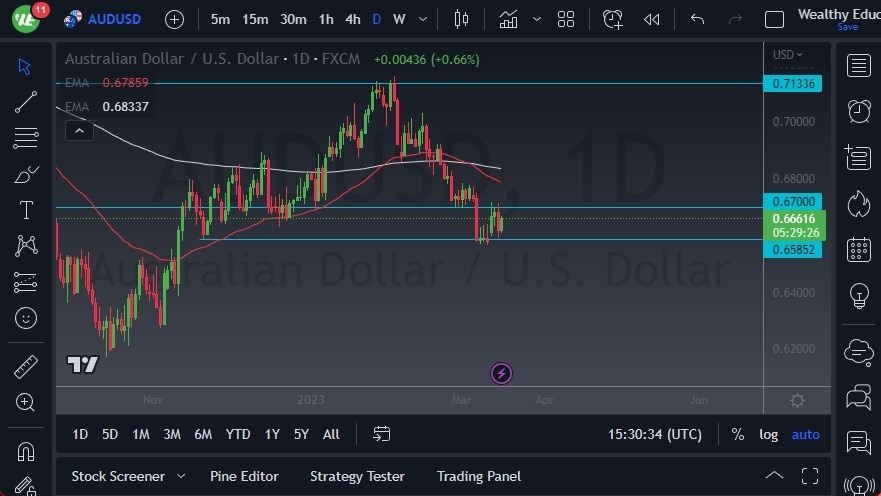Screen dimensions: 881x496
Task: Open the go-to-date calendar icon
Action: coord(382,434)
